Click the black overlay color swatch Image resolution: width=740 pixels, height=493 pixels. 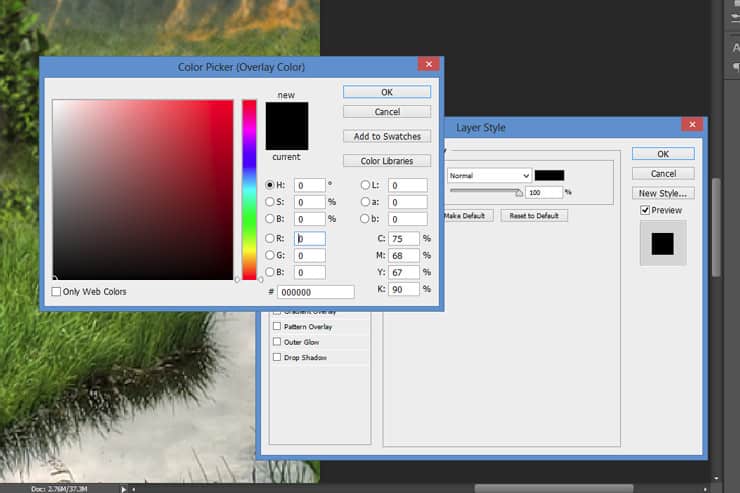[x=549, y=175]
